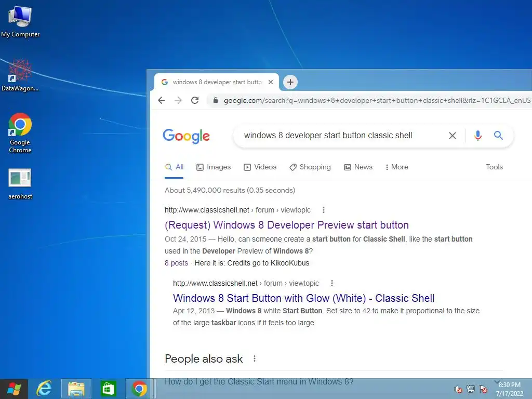Click the muted volume tray icon
The height and width of the screenshot is (399, 532).
tap(458, 389)
